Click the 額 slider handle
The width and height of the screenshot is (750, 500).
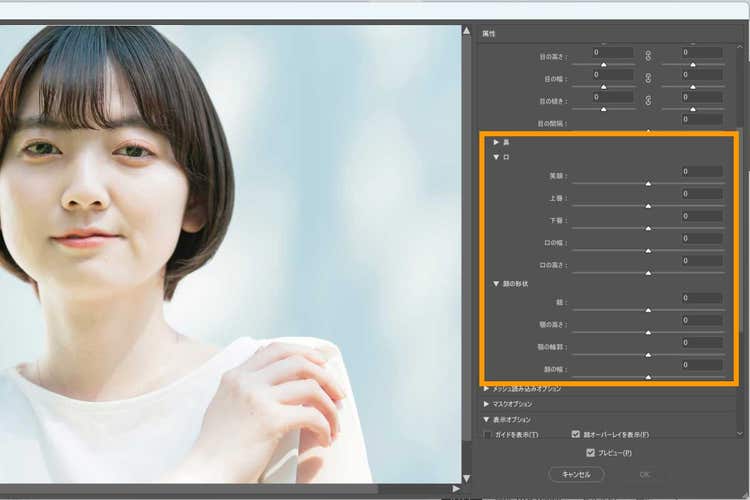pyautogui.click(x=648, y=311)
